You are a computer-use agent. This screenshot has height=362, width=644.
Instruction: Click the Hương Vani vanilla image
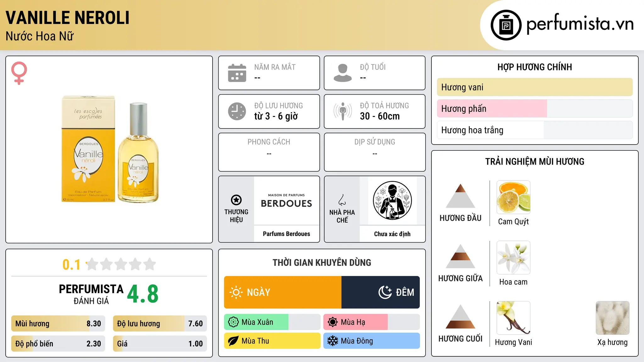point(514,318)
